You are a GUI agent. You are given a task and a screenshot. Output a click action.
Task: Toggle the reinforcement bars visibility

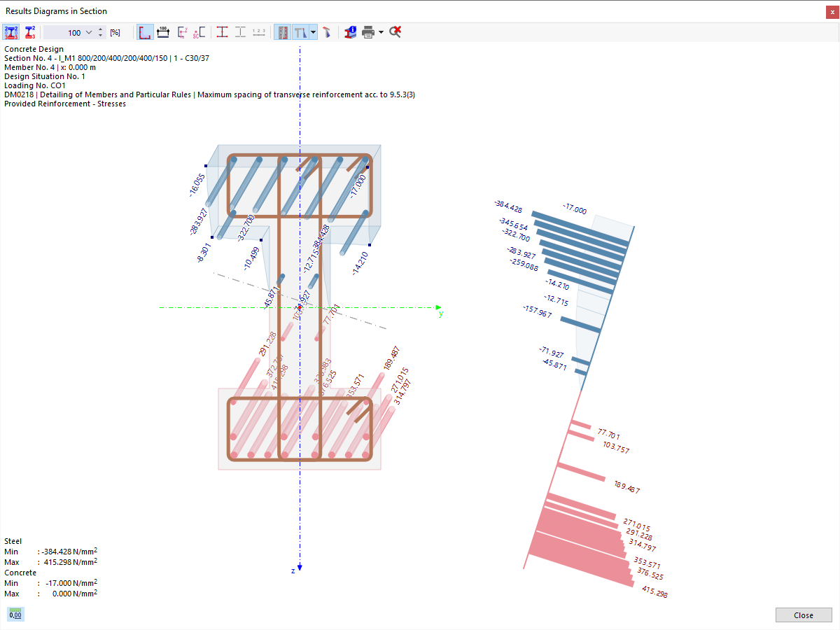[x=283, y=31]
